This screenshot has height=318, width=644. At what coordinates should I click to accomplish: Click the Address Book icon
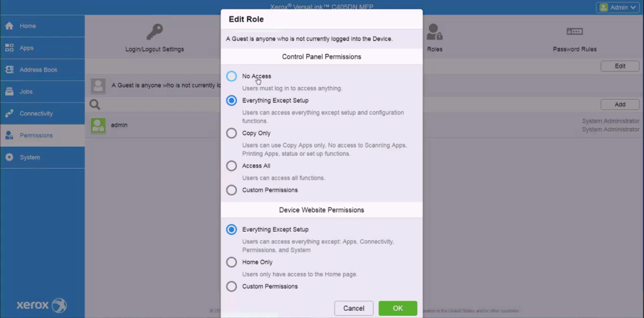click(x=10, y=70)
